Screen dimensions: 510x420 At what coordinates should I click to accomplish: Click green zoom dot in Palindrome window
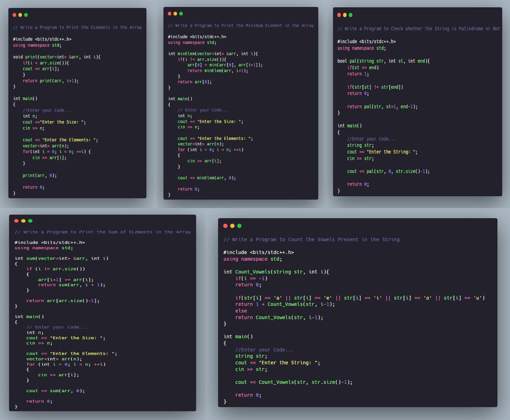[x=351, y=15]
